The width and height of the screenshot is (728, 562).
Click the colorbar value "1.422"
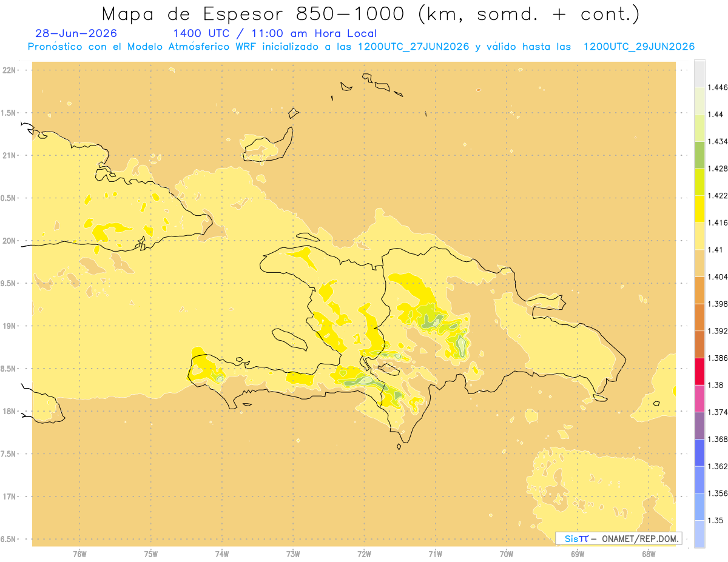pos(718,195)
